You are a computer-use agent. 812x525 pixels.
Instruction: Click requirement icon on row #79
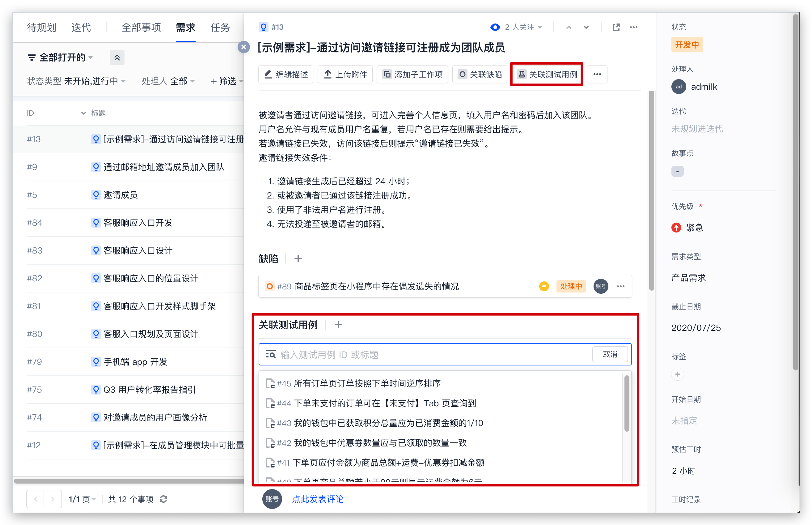96,362
